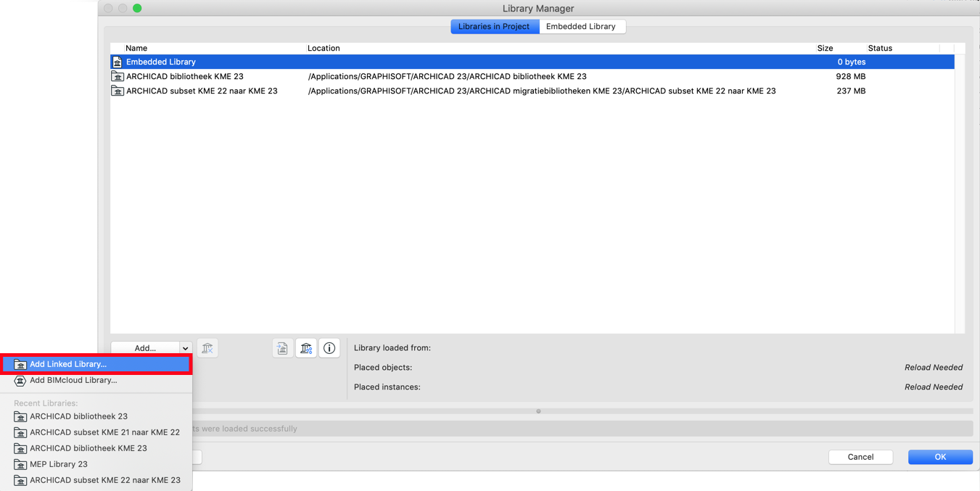The width and height of the screenshot is (980, 491).
Task: Choose Add Linked Library... from the menu
Action: [96, 364]
